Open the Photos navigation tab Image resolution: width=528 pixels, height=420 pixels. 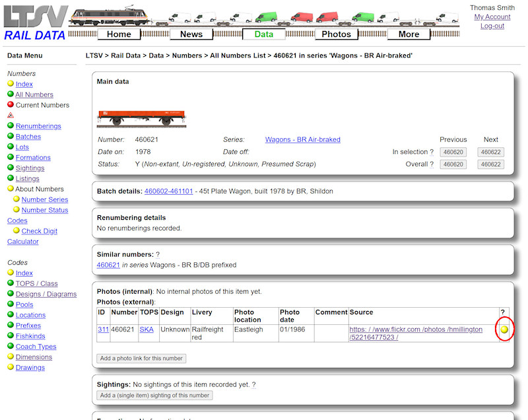(336, 34)
